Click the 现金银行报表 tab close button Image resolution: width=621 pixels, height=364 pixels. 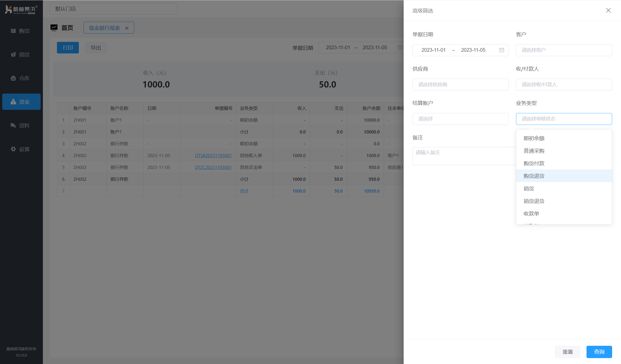pos(127,28)
